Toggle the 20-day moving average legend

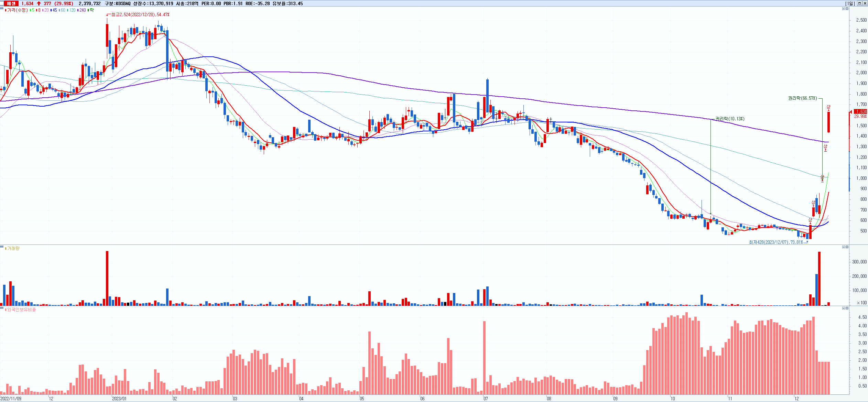[x=46, y=10]
